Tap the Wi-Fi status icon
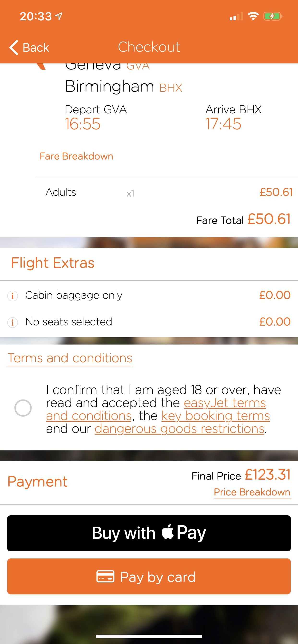Screen dimensions: 298x644 pos(253,17)
